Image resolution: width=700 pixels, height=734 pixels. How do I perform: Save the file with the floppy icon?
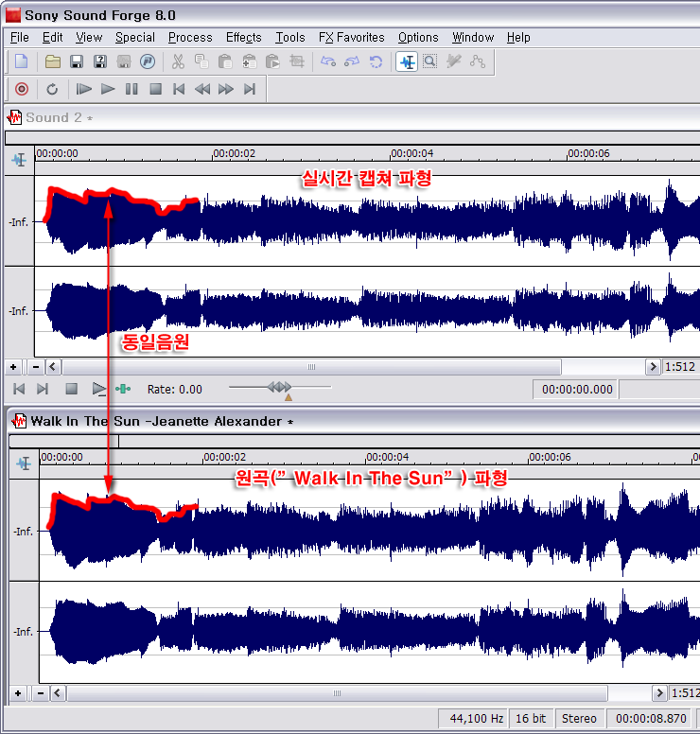click(x=77, y=61)
